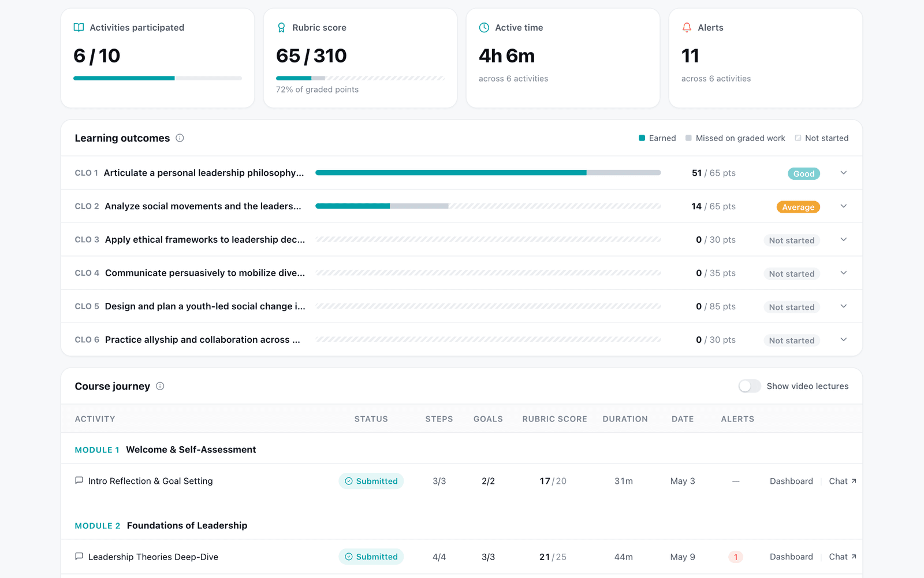Click the May 3 date cell
The width and height of the screenshot is (924, 578).
(683, 481)
